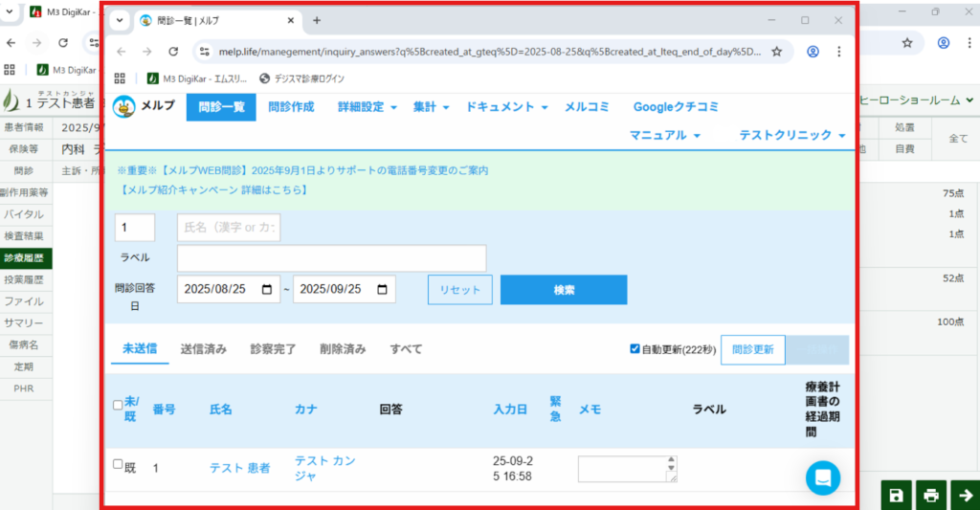980x510 pixels.
Task: Disable the 自動更新 checkbox
Action: (635, 349)
